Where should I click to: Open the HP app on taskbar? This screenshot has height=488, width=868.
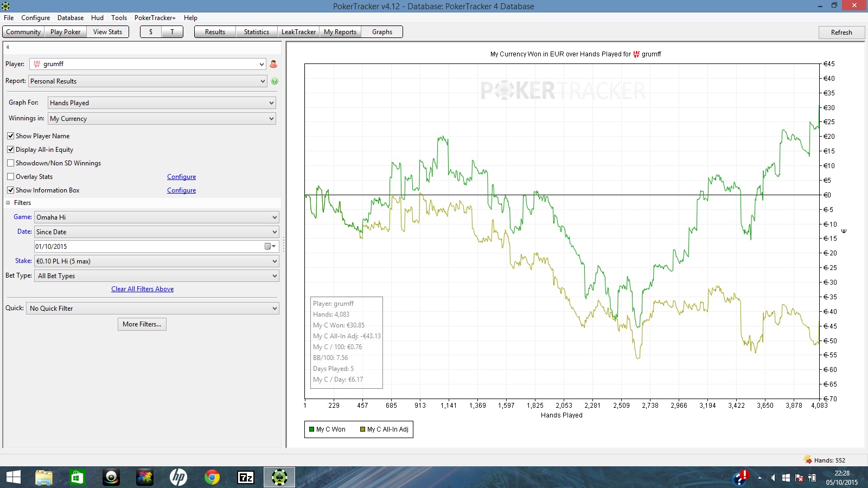tap(178, 477)
